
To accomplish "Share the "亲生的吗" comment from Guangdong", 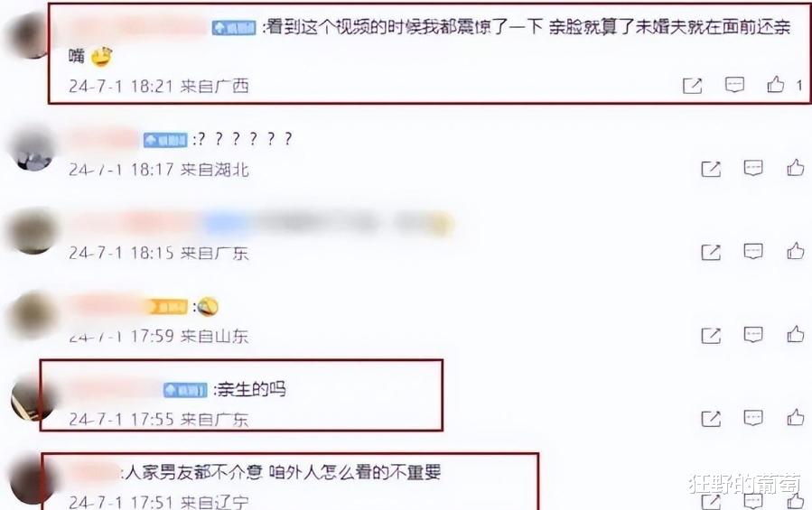I will coord(711,418).
